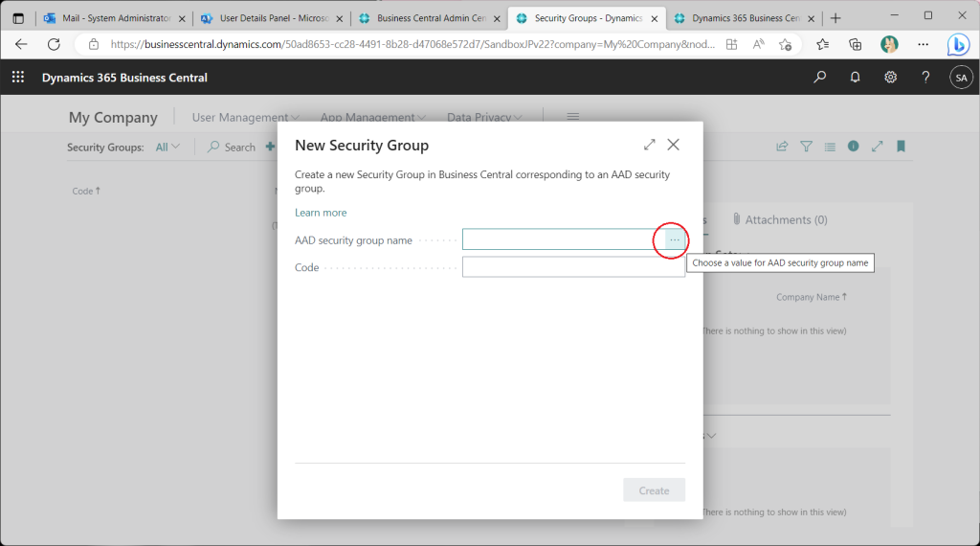Expand the Data Privacy menu
Image resolution: width=980 pixels, height=546 pixels.
coord(484,117)
